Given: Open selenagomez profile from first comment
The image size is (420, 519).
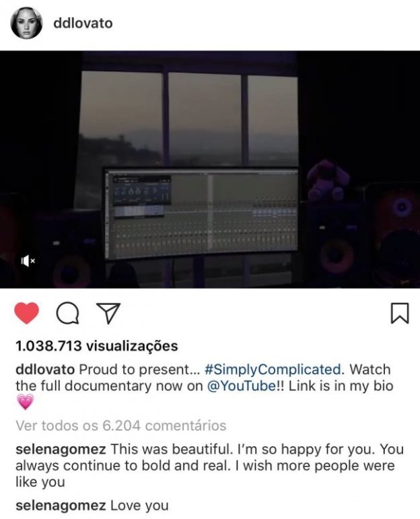Looking at the screenshot, I should [x=61, y=450].
